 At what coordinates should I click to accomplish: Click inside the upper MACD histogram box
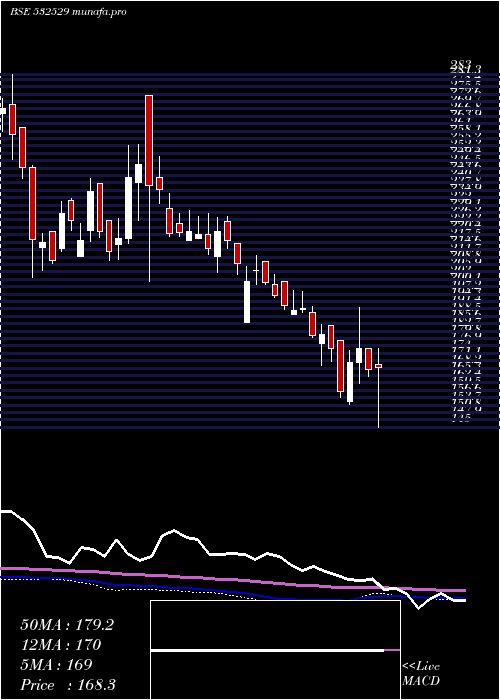(x=275, y=625)
